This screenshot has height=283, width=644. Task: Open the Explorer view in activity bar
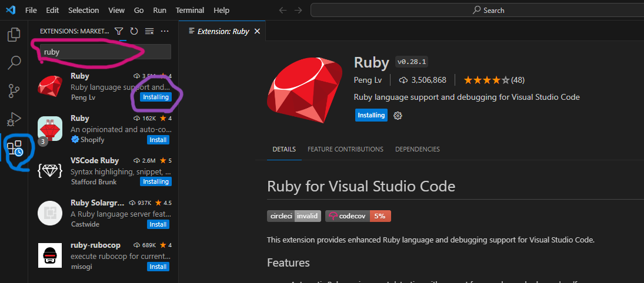(x=14, y=35)
